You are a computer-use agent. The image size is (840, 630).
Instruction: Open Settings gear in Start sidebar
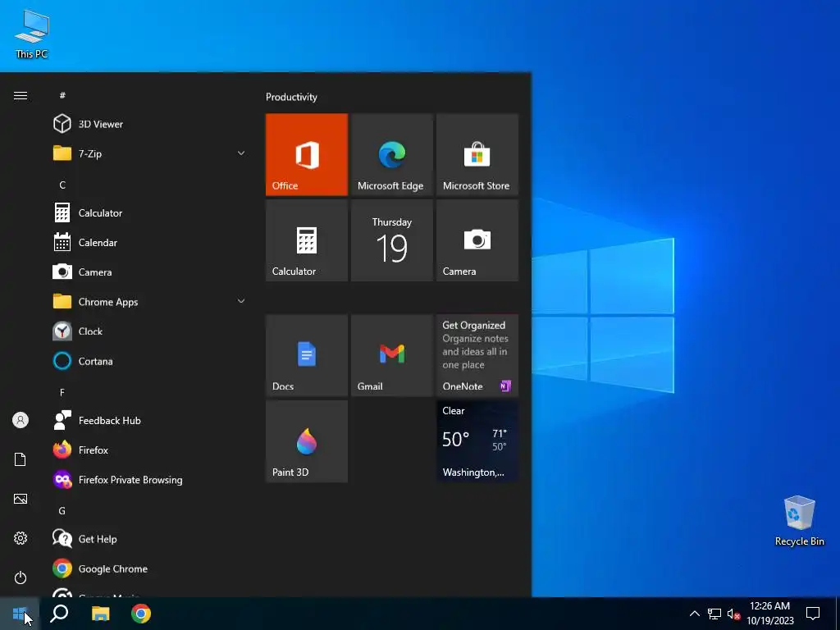pyautogui.click(x=21, y=538)
